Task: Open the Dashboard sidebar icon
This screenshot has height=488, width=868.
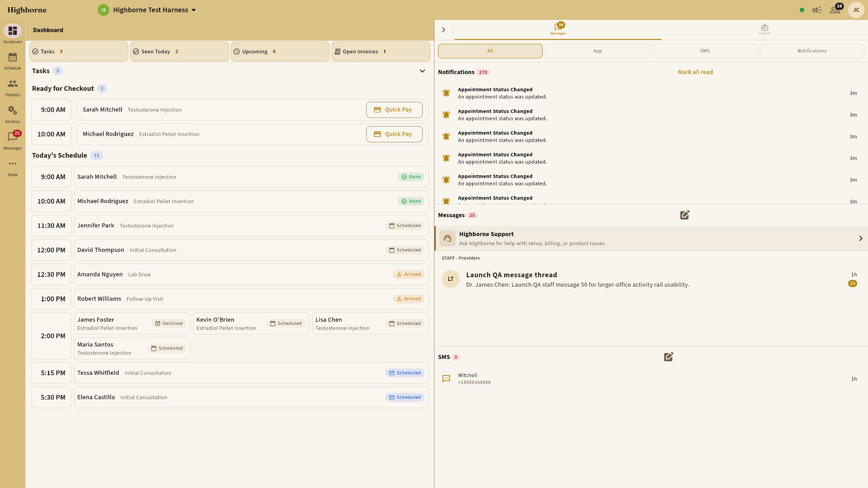Action: pyautogui.click(x=12, y=31)
